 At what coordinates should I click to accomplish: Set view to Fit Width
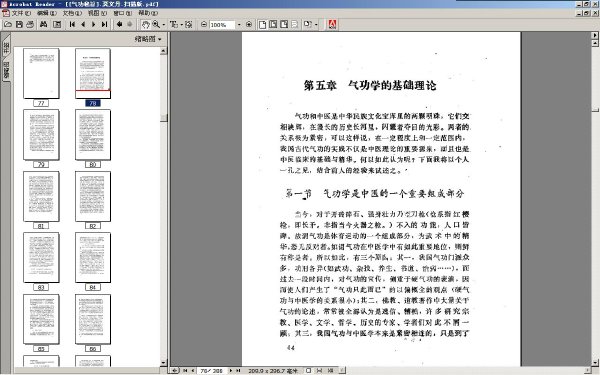[x=284, y=24]
